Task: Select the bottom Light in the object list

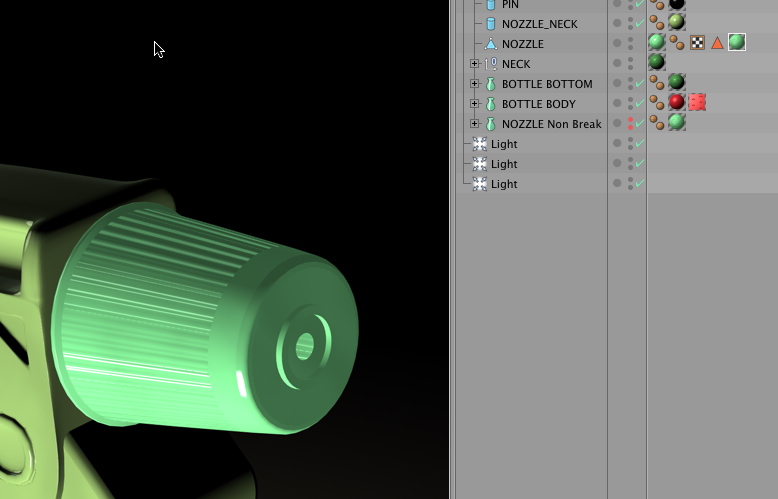Action: [x=504, y=184]
